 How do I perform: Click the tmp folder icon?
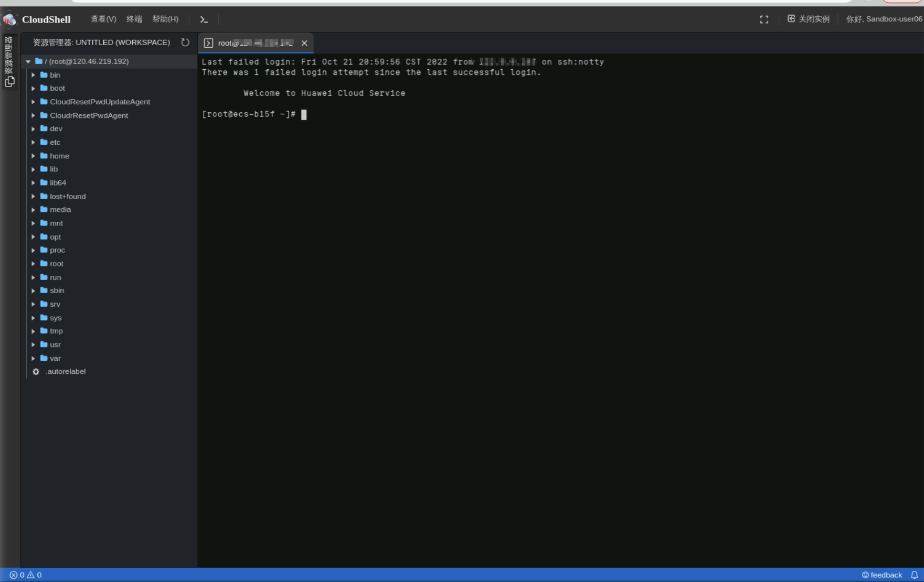pos(44,331)
